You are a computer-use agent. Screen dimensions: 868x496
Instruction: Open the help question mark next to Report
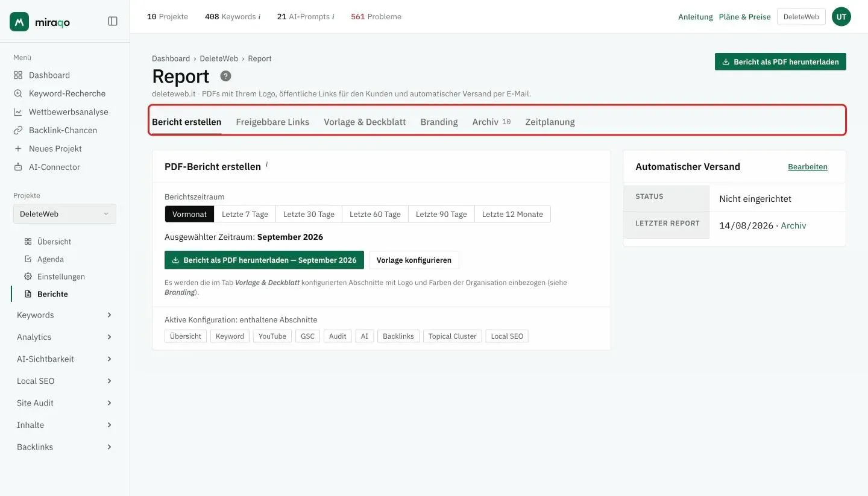click(225, 76)
